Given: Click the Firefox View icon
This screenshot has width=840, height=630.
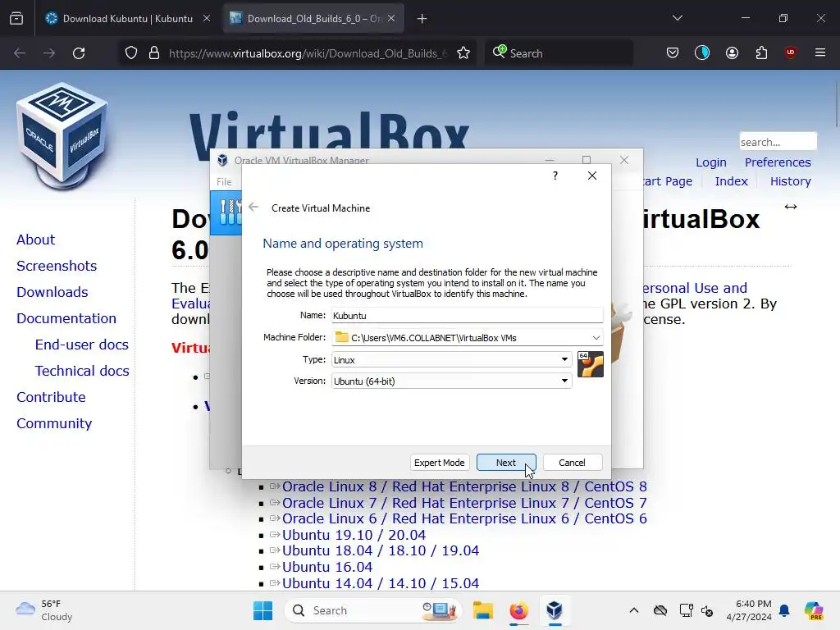Looking at the screenshot, I should (x=16, y=19).
